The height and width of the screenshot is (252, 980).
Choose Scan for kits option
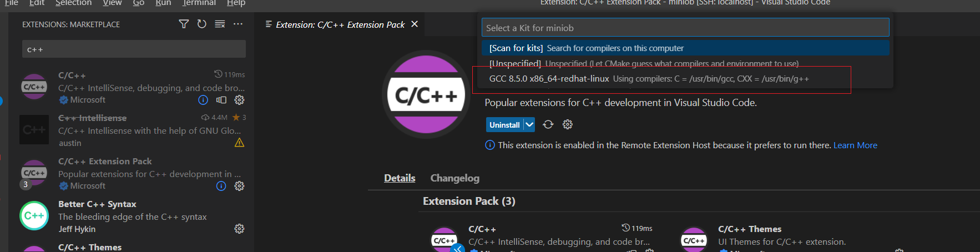click(x=685, y=48)
